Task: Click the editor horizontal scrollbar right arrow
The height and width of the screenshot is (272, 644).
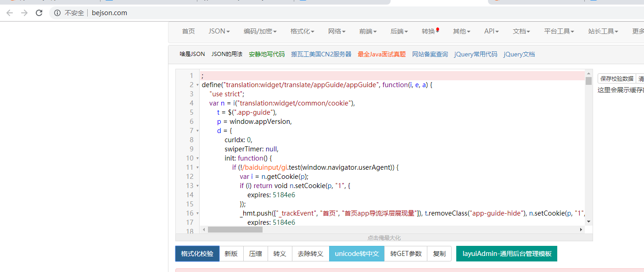Action: [581, 229]
